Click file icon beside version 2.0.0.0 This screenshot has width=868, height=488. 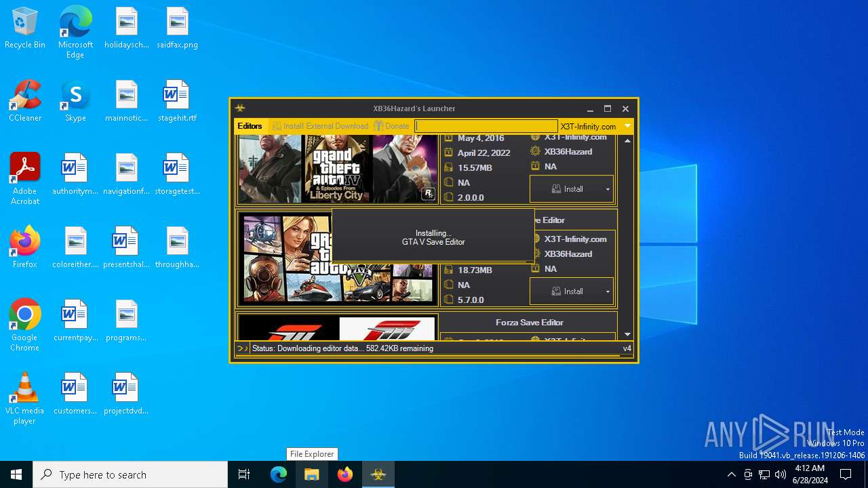point(448,197)
